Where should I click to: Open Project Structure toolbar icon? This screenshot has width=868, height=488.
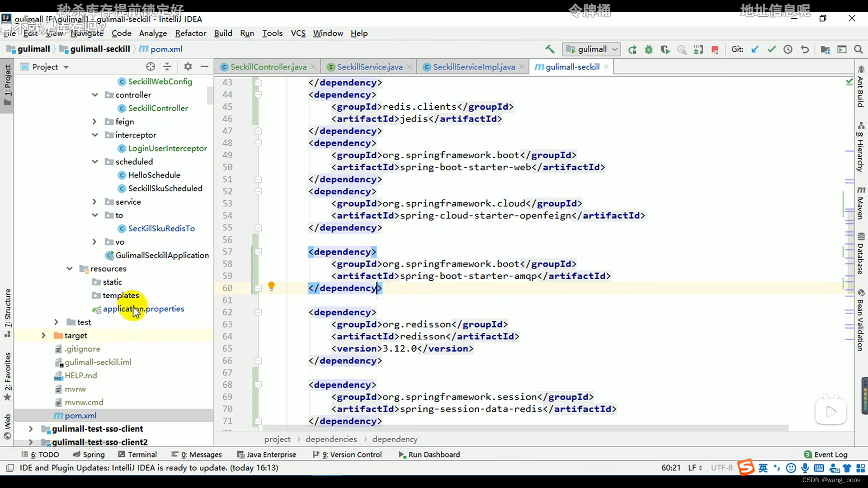coord(825,50)
